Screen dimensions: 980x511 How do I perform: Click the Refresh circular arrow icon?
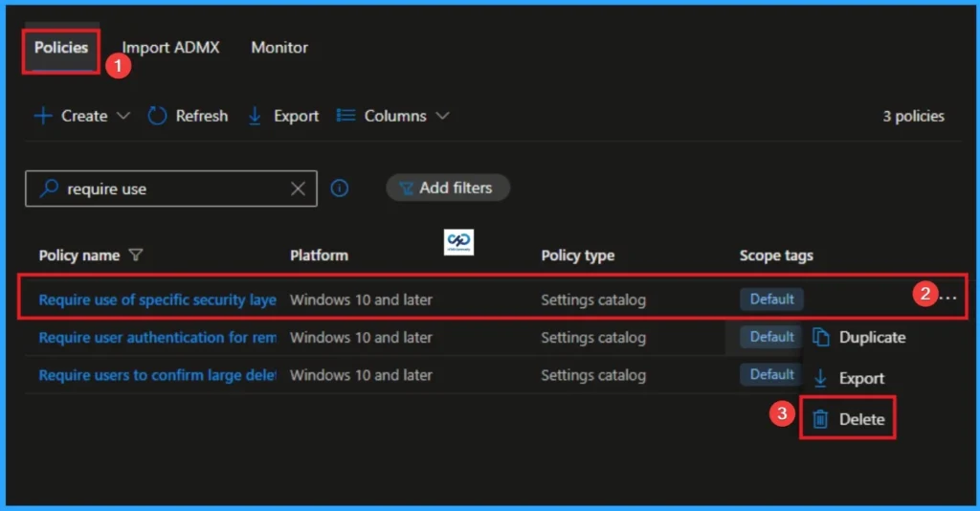point(157,116)
